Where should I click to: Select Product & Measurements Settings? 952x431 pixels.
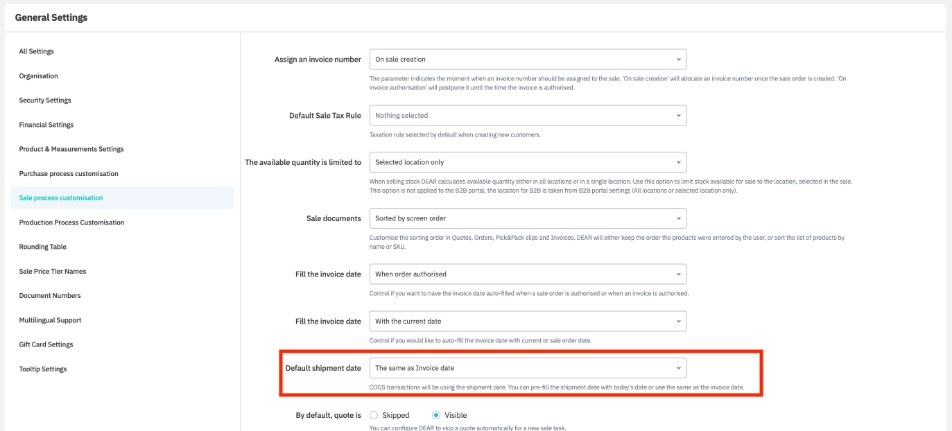(x=71, y=149)
